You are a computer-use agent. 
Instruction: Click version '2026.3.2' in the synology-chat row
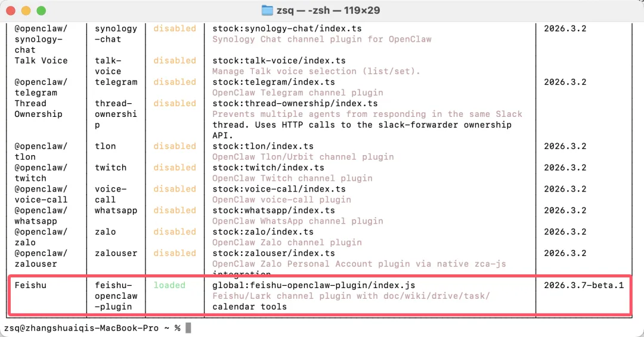[x=565, y=29]
